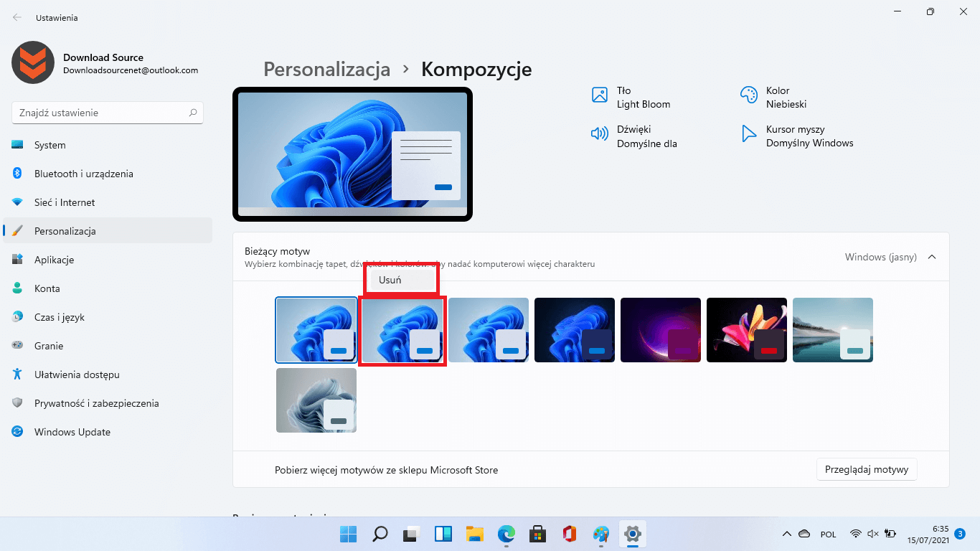Open Widgets from taskbar

(443, 534)
